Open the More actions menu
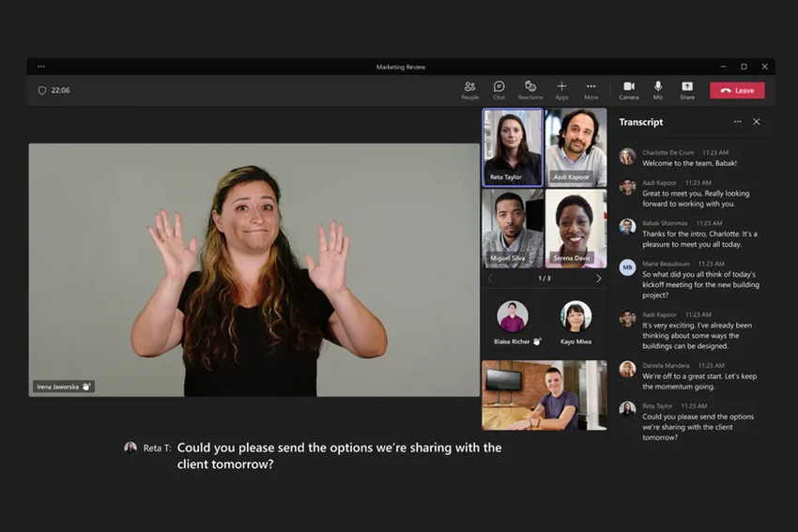The height and width of the screenshot is (532, 798). coord(591,89)
